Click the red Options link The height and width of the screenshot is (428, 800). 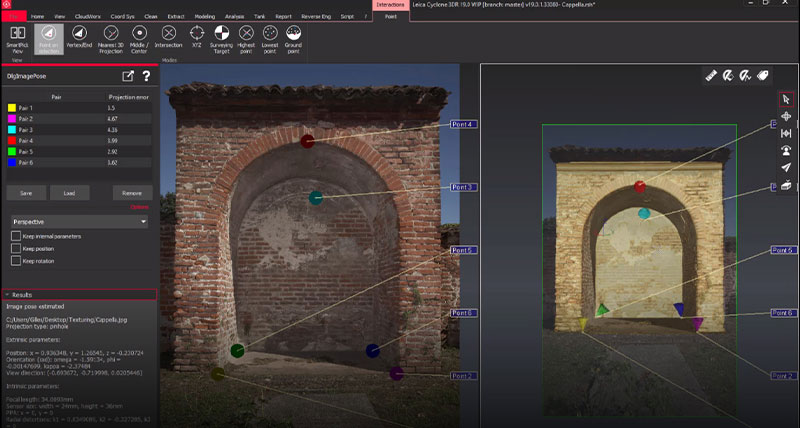coord(139,207)
